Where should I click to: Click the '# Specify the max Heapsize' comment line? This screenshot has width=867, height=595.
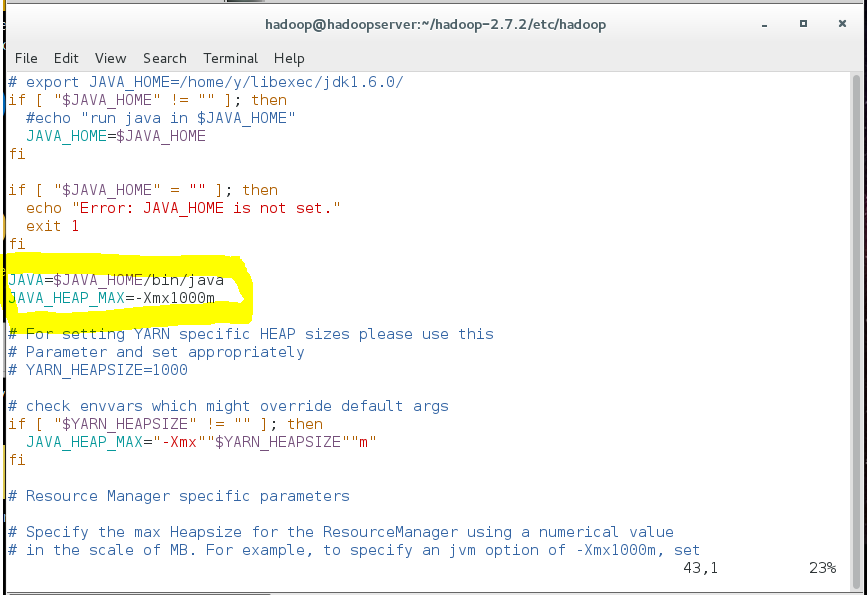(341, 532)
